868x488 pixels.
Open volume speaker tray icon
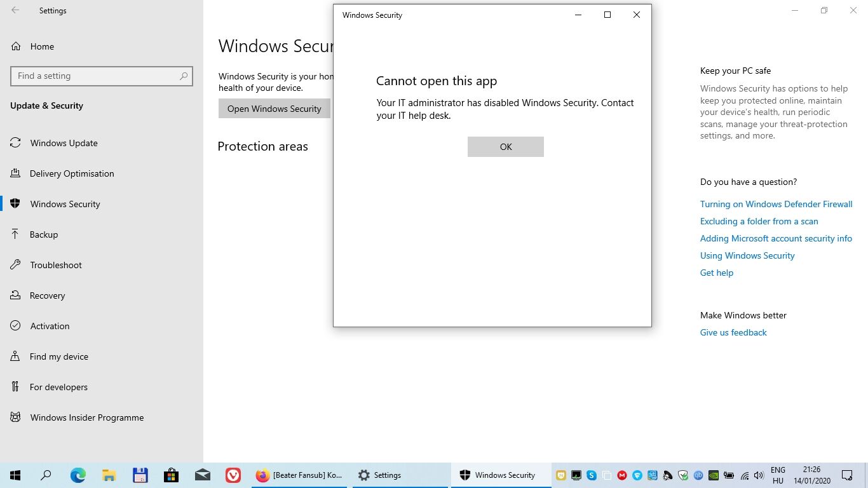click(x=759, y=475)
